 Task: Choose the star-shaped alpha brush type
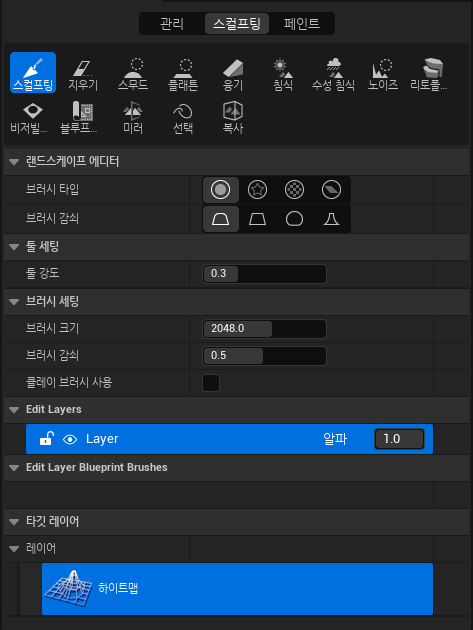(x=258, y=190)
